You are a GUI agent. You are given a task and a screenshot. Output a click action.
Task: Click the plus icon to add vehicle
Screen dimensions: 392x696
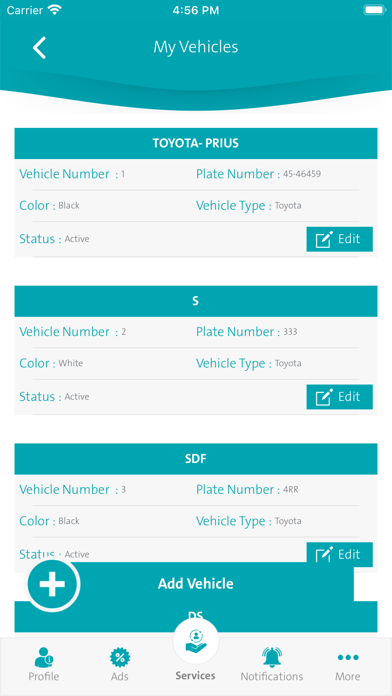coord(52,583)
